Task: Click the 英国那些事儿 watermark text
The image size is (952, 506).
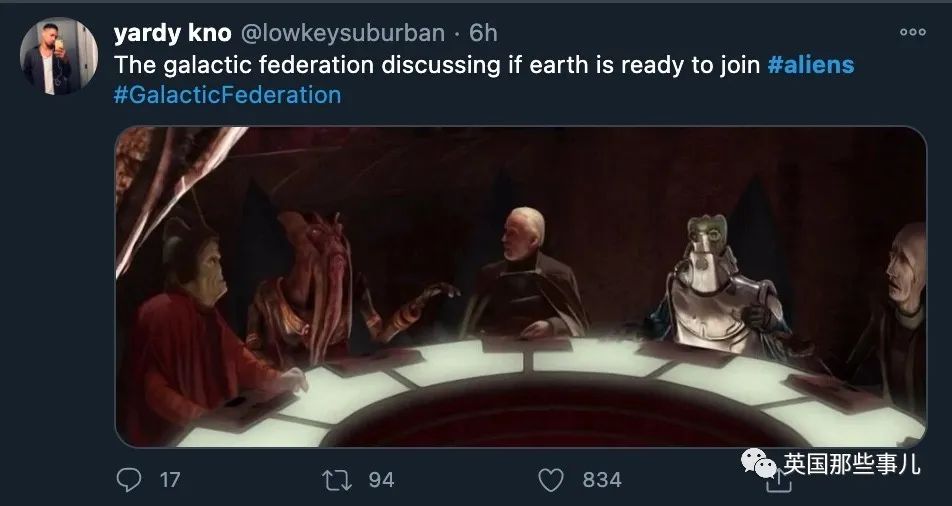Action: coord(851,465)
